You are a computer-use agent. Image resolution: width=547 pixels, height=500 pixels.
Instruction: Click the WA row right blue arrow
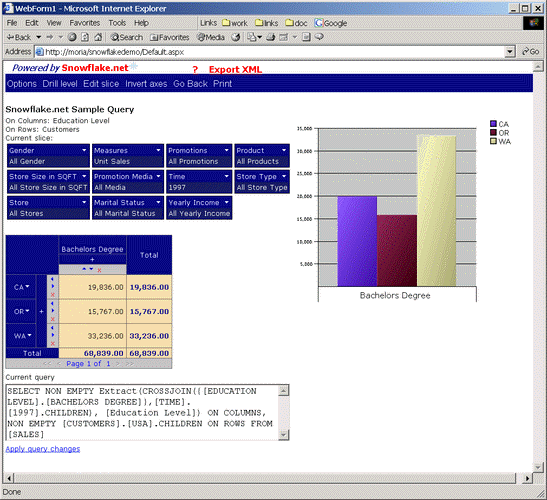coord(53,335)
